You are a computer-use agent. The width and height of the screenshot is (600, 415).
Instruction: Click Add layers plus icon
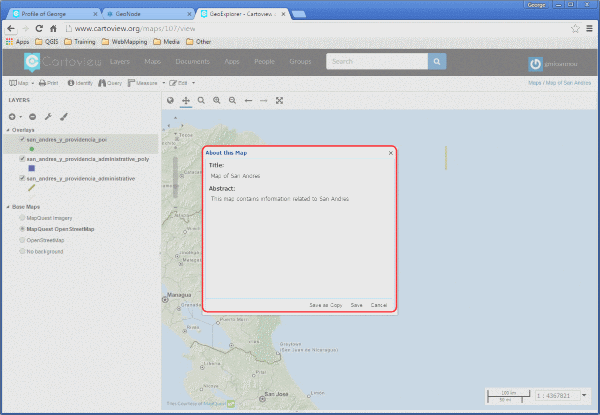coord(12,117)
